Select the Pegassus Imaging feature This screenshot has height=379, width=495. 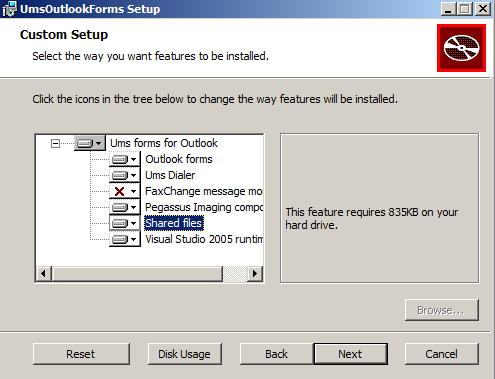[x=204, y=207]
